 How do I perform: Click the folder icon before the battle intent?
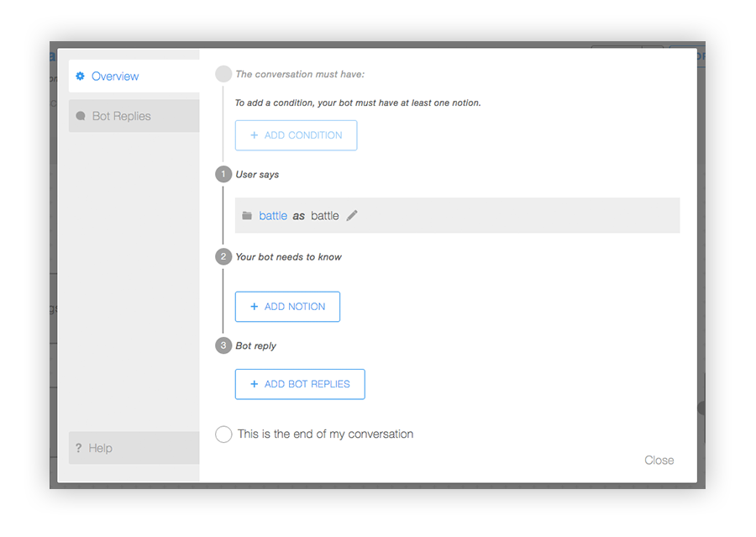246,215
